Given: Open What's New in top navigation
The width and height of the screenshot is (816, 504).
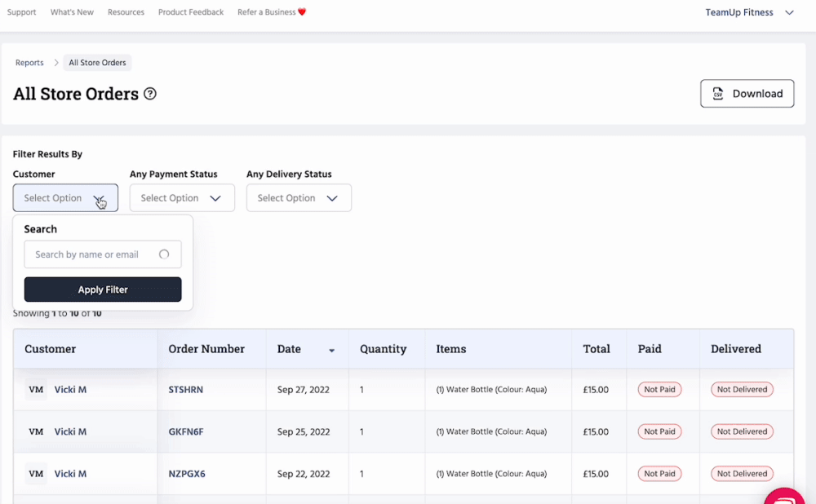Looking at the screenshot, I should pyautogui.click(x=72, y=12).
